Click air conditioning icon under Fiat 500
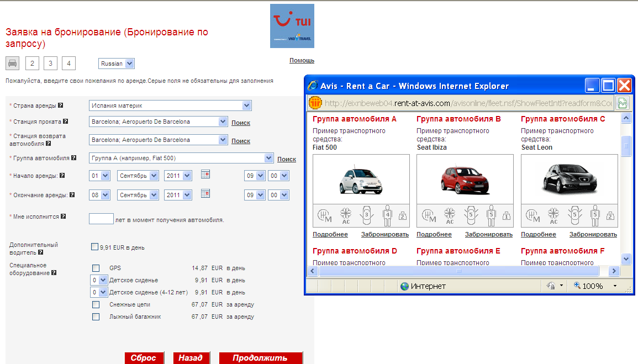Image resolution: width=638 pixels, height=364 pixels. [346, 215]
